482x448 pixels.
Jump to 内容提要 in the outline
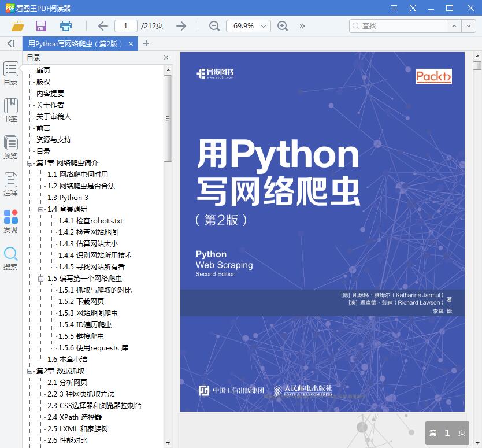50,93
